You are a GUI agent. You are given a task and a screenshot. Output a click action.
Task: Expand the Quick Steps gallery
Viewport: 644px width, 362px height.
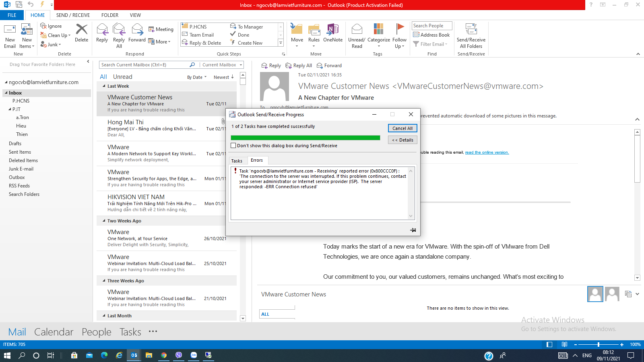point(281,43)
